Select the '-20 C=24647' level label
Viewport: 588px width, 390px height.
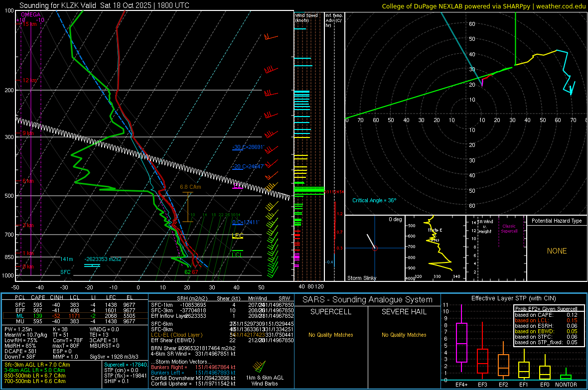[248, 166]
